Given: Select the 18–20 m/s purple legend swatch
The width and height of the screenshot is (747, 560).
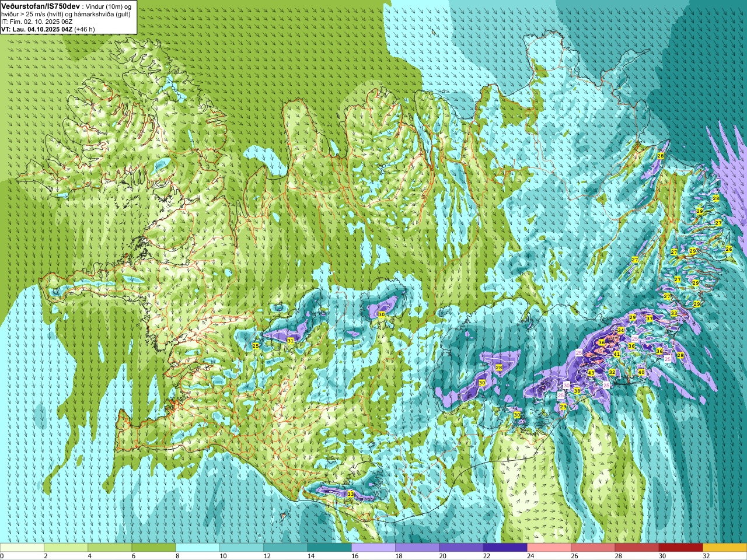Looking at the screenshot, I should (x=417, y=548).
